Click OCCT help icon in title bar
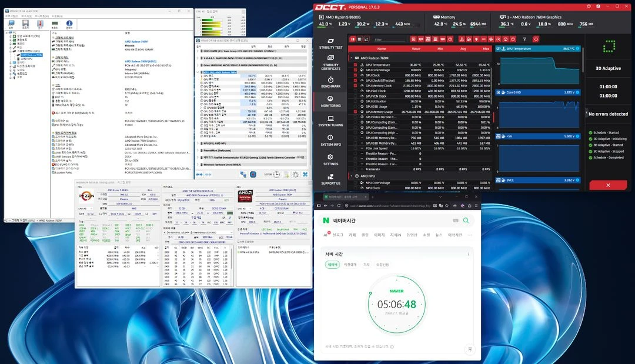 click(589, 6)
